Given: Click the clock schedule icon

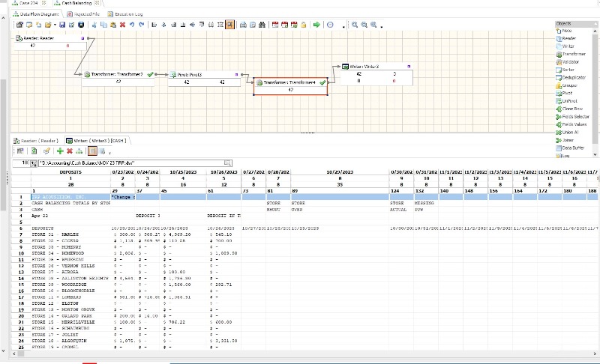Looking at the screenshot, I should click(x=330, y=25).
